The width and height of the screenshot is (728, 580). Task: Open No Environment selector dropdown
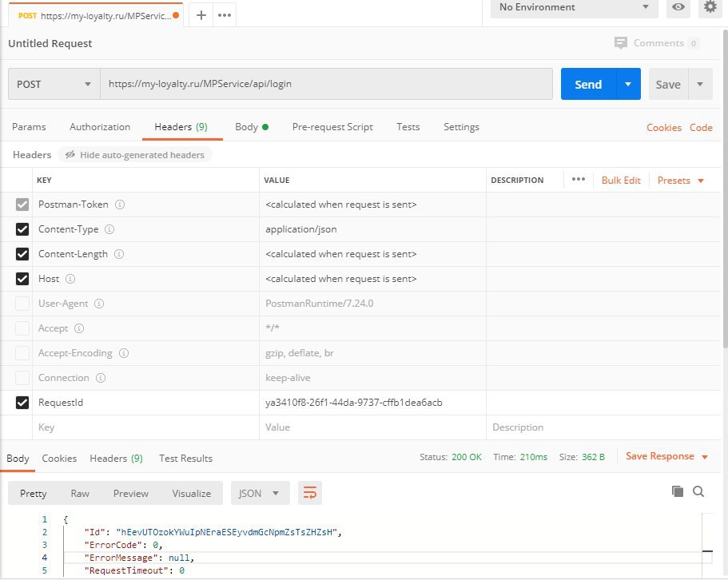pos(575,7)
